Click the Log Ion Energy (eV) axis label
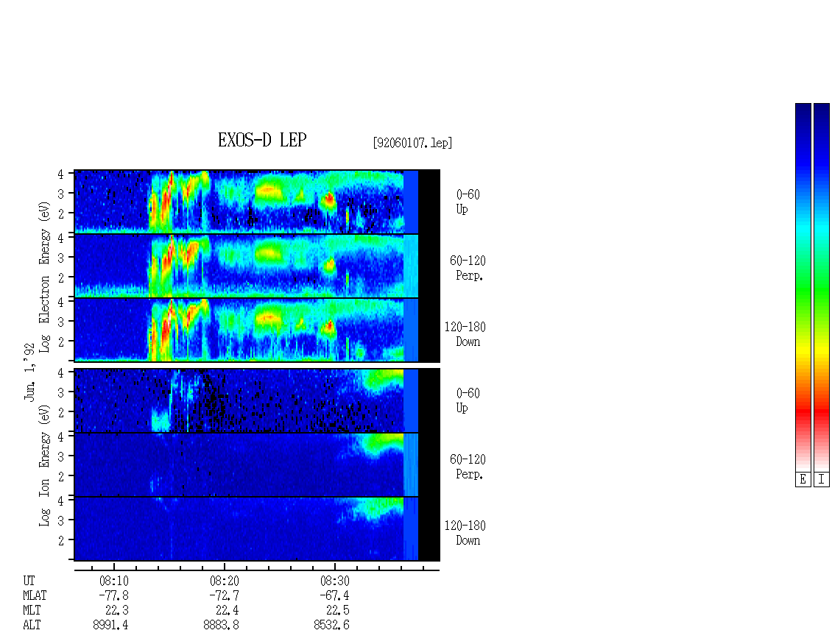The width and height of the screenshot is (832, 644). click(44, 466)
